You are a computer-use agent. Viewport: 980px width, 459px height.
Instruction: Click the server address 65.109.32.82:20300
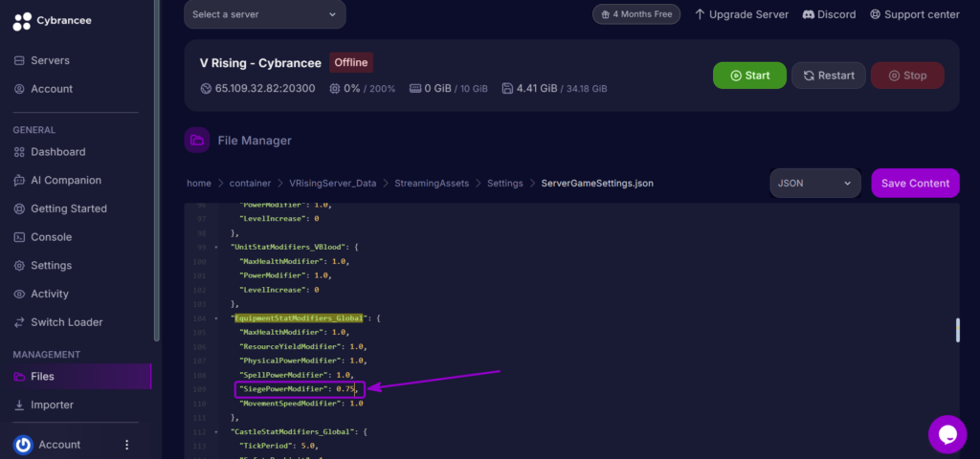pos(265,89)
